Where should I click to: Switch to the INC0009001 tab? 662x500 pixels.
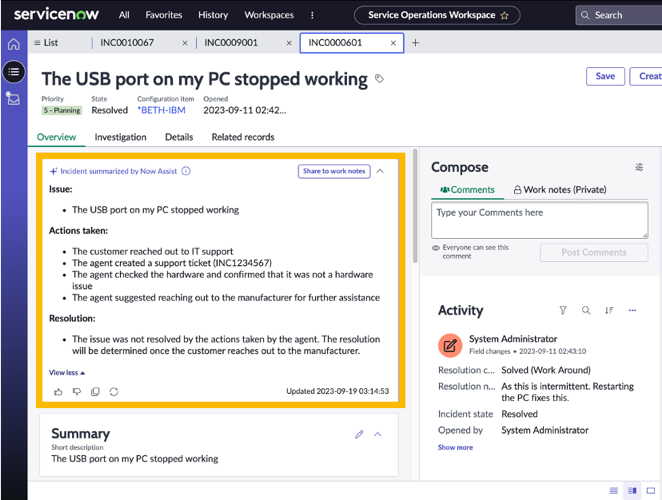tap(231, 43)
